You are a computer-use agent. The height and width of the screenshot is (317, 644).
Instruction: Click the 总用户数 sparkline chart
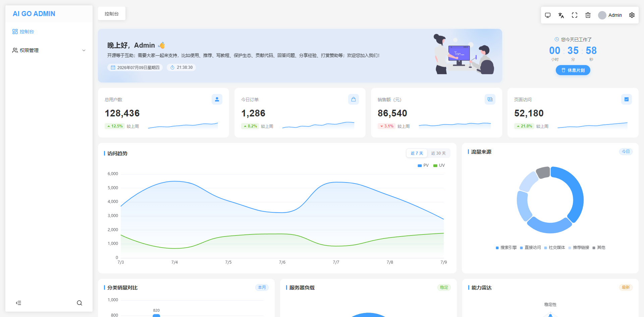tap(183, 126)
